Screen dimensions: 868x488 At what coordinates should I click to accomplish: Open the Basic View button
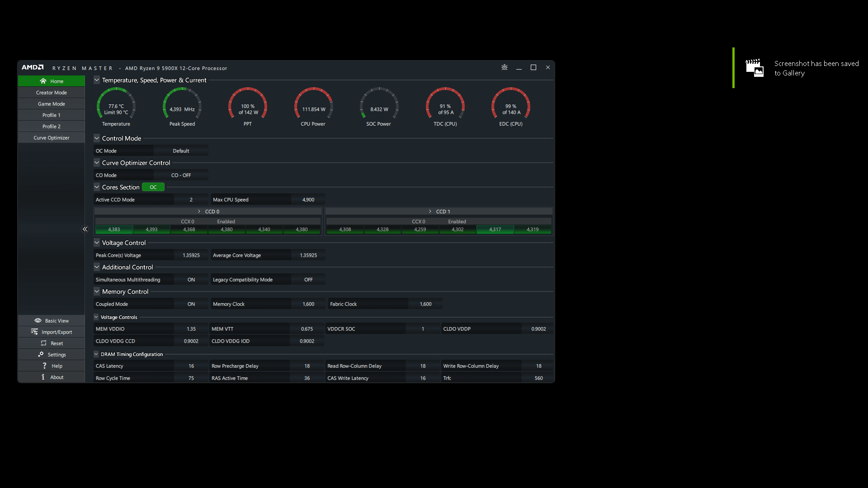click(52, 320)
